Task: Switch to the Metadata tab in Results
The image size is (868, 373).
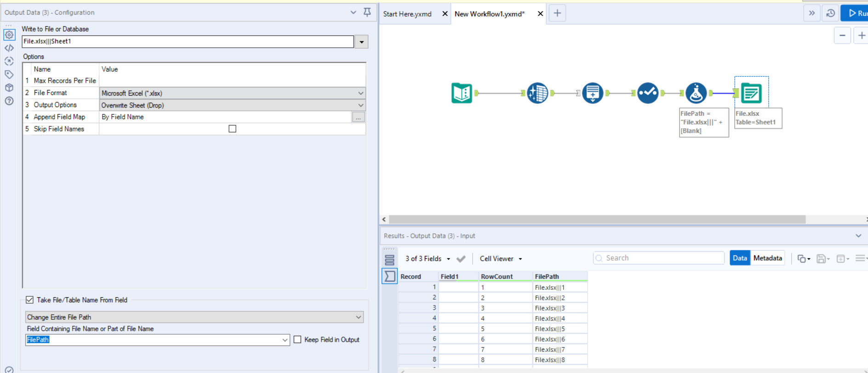Action: coord(767,258)
